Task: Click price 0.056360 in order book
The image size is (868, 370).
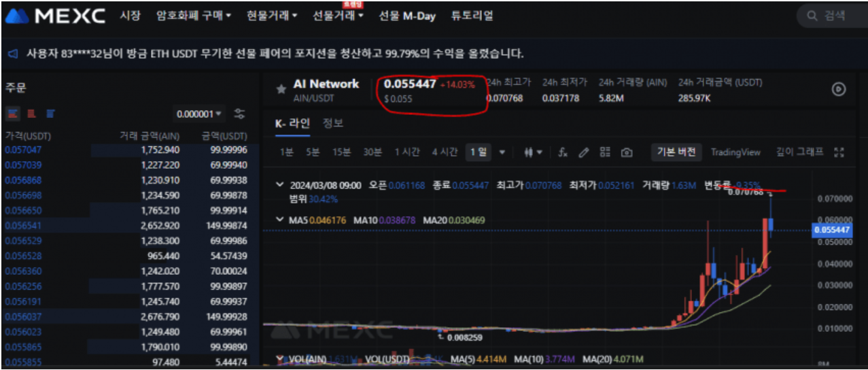Action: 22,271
